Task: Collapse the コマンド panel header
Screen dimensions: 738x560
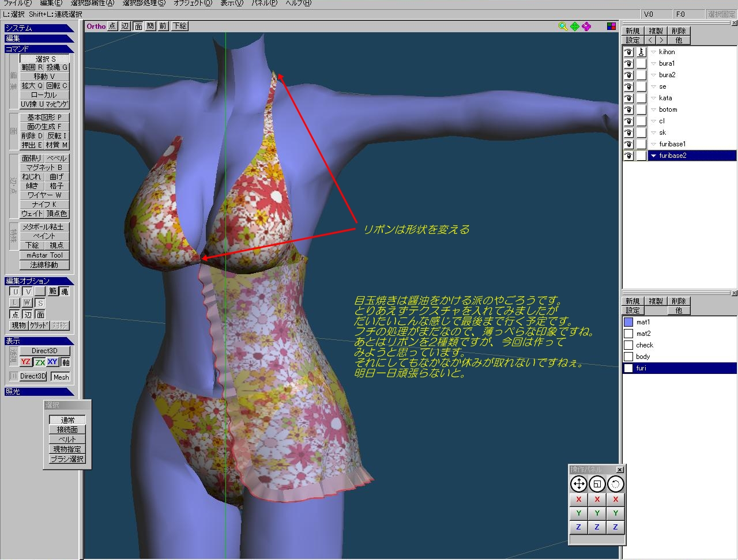Action: 39,49
